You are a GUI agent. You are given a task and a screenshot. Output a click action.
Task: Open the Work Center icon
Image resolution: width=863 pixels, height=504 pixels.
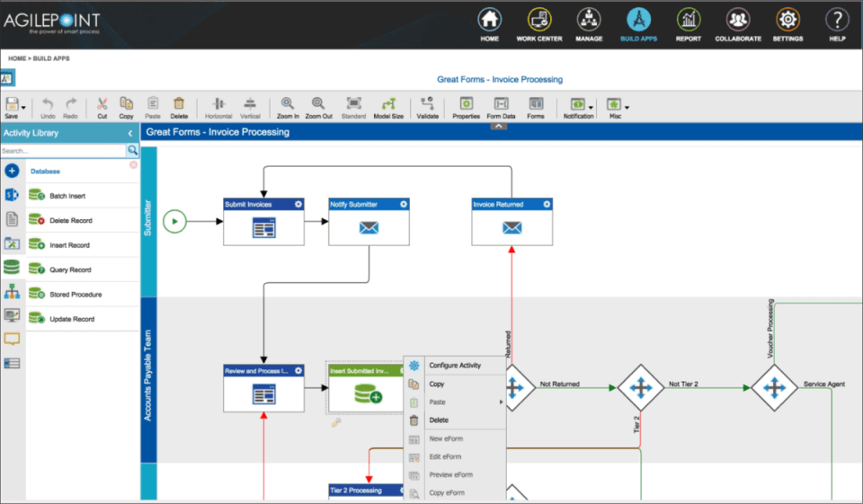click(x=539, y=20)
